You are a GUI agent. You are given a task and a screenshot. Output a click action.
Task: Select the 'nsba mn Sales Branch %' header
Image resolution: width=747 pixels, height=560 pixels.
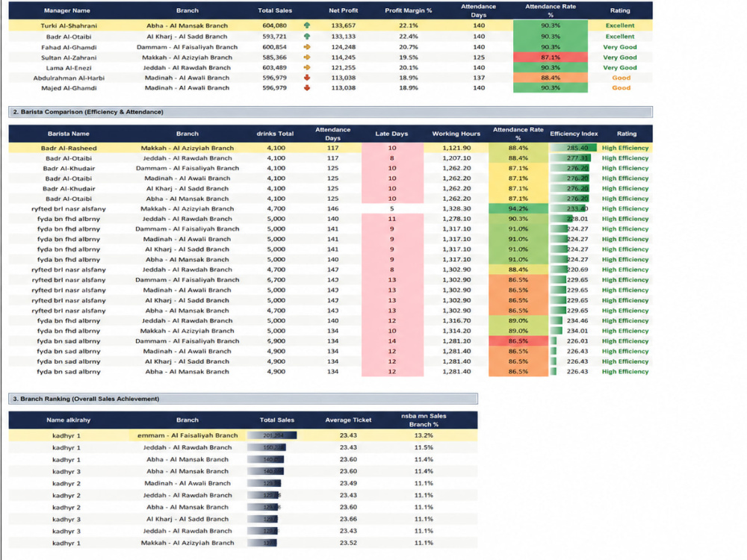(x=423, y=420)
